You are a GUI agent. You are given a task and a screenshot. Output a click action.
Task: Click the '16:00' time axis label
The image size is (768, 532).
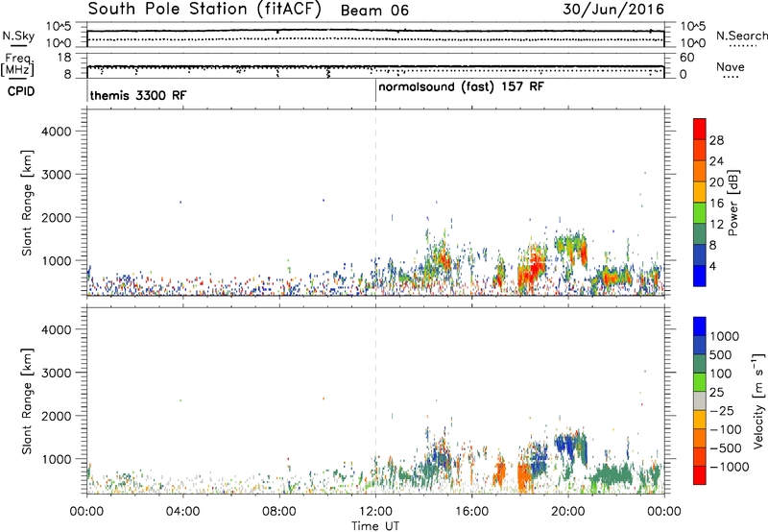tap(471, 512)
